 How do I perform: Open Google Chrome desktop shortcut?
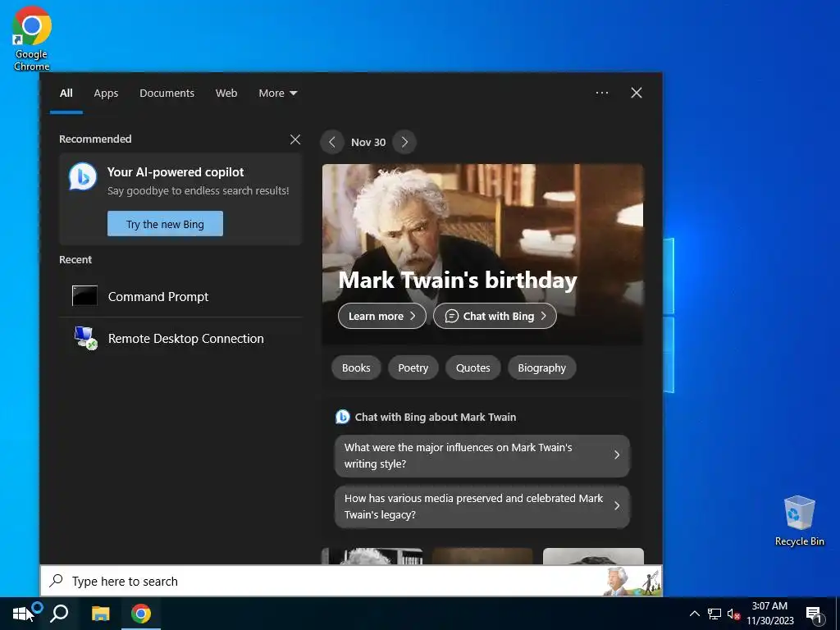(x=32, y=39)
